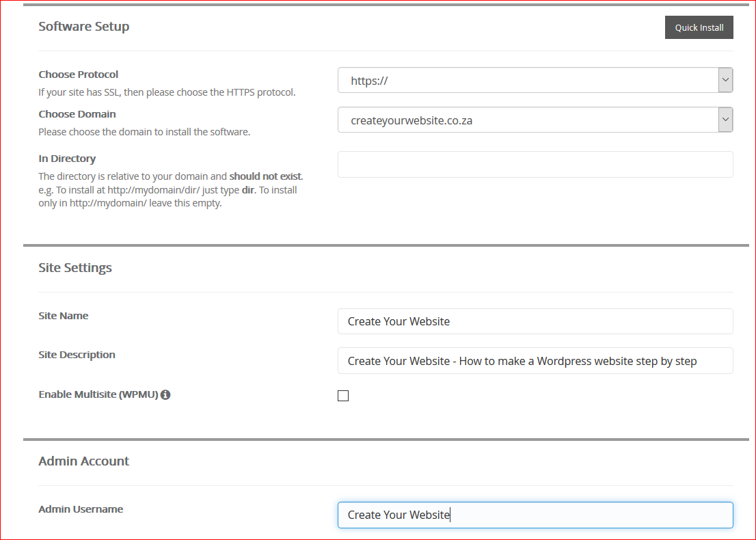
Task: Click the Choose Domain label
Action: [77, 114]
